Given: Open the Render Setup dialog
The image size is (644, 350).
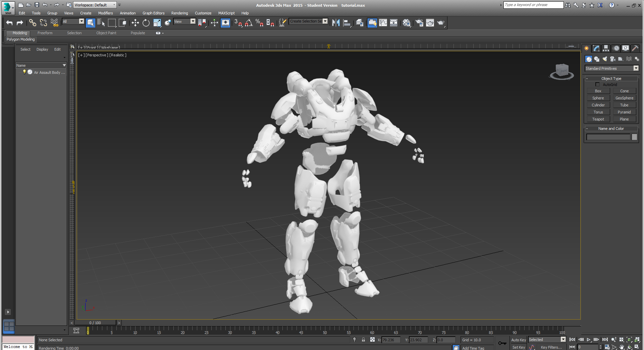Looking at the screenshot, I should pos(419,23).
